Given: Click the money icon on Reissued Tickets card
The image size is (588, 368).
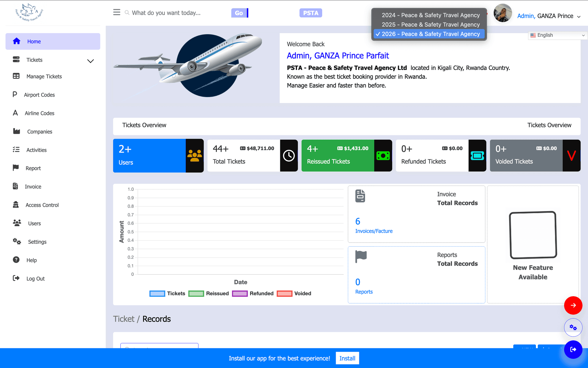Looking at the screenshot, I should (383, 155).
